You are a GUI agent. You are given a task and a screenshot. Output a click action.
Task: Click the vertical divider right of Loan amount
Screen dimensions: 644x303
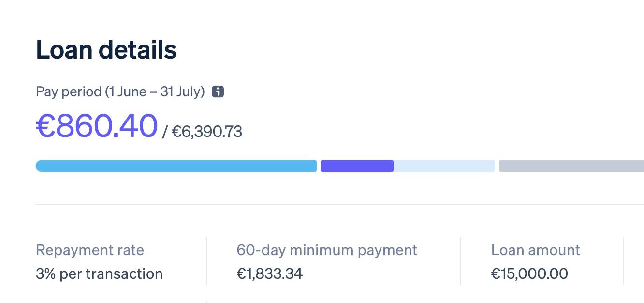(x=624, y=261)
